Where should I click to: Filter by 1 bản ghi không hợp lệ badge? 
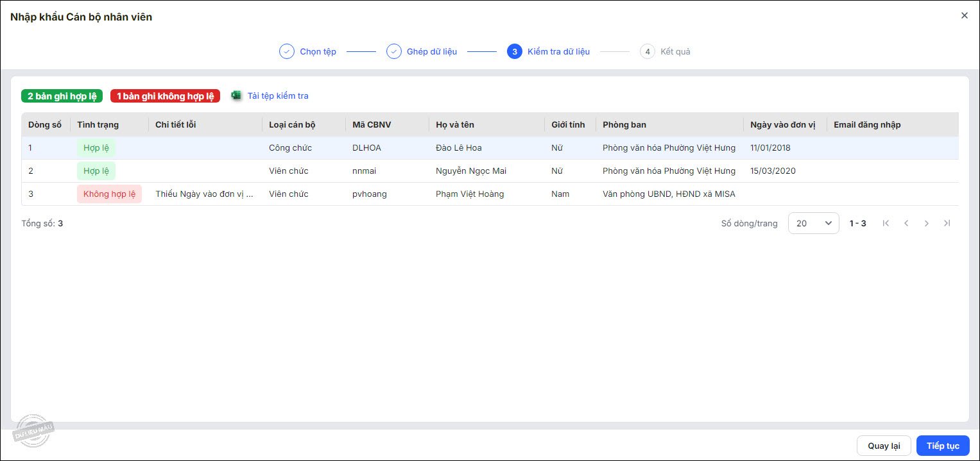(x=165, y=96)
